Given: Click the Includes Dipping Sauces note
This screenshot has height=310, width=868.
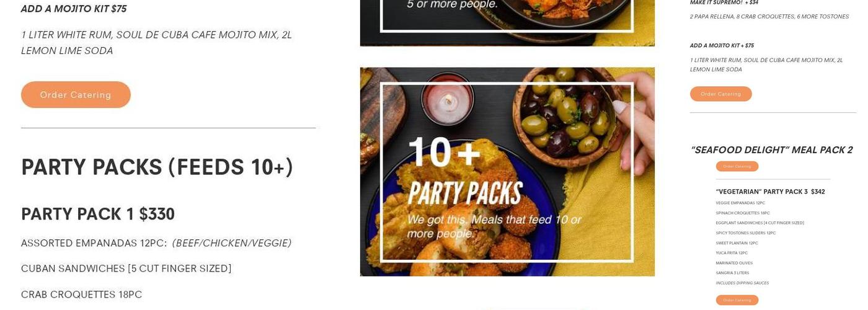Looking at the screenshot, I should click(x=742, y=283).
